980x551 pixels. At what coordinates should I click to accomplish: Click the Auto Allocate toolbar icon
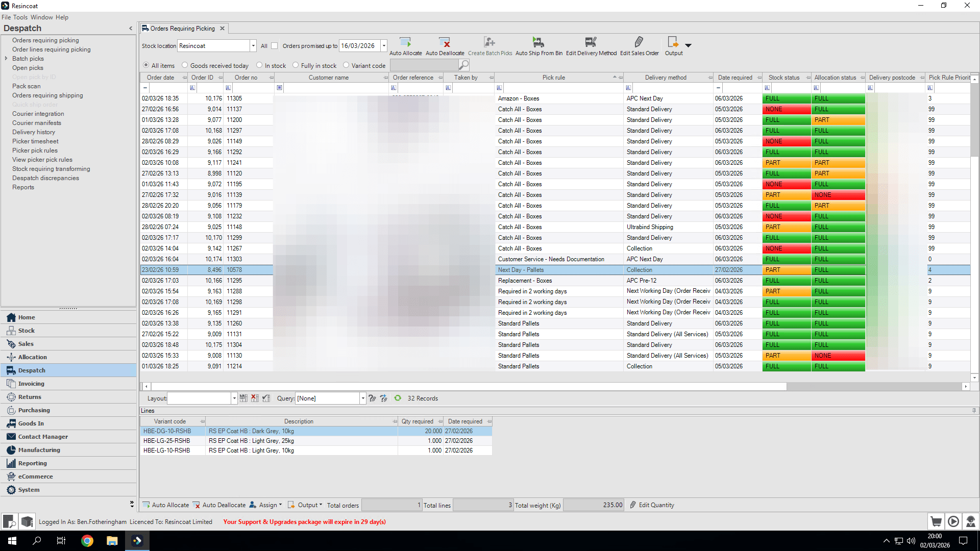pyautogui.click(x=405, y=42)
